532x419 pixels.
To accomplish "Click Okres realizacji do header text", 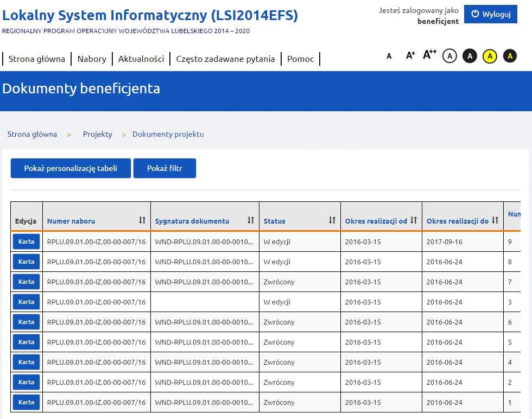I will tap(457, 221).
